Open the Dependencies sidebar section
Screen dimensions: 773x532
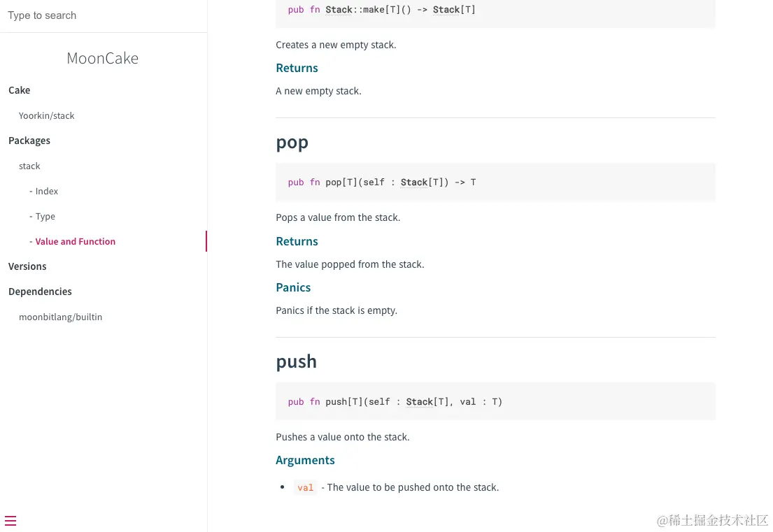40,292
